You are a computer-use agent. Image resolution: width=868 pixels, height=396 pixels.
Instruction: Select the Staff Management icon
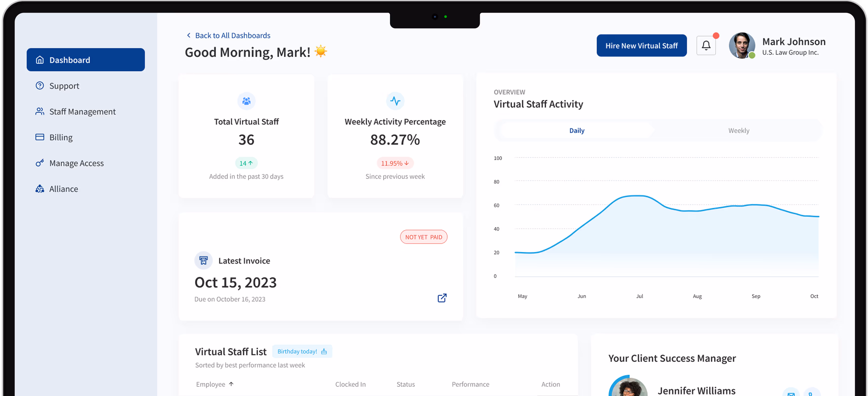[40, 111]
